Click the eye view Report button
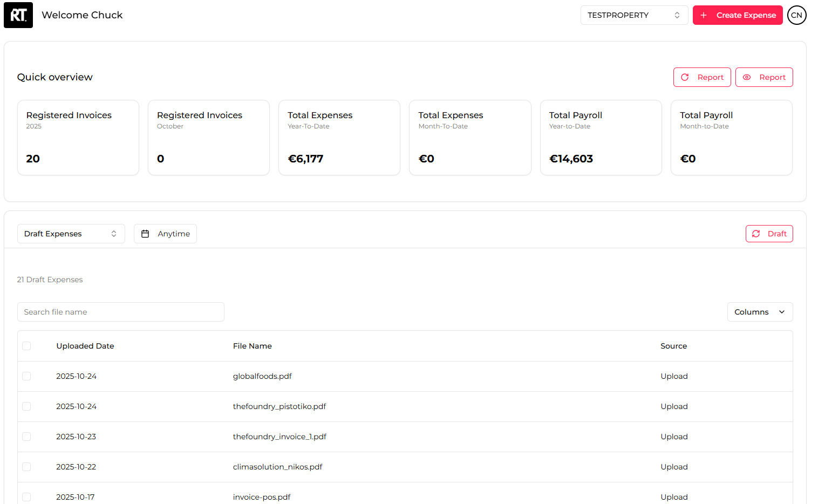Image resolution: width=825 pixels, height=504 pixels. pos(763,77)
